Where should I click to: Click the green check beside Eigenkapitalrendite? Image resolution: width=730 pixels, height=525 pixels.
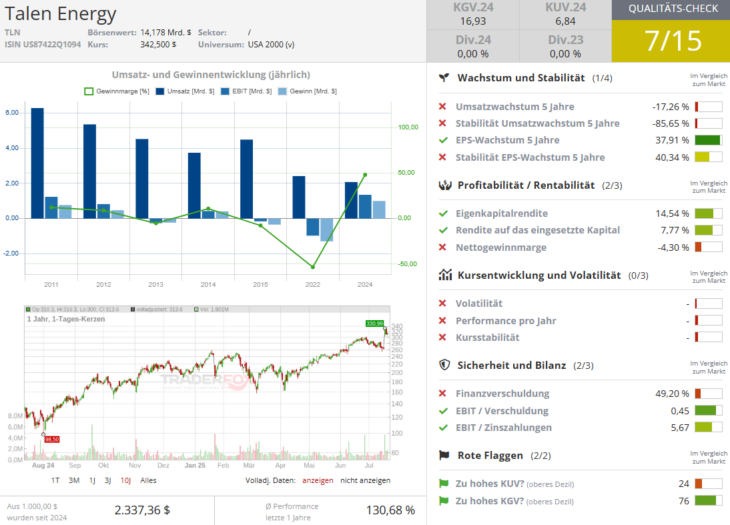point(443,214)
